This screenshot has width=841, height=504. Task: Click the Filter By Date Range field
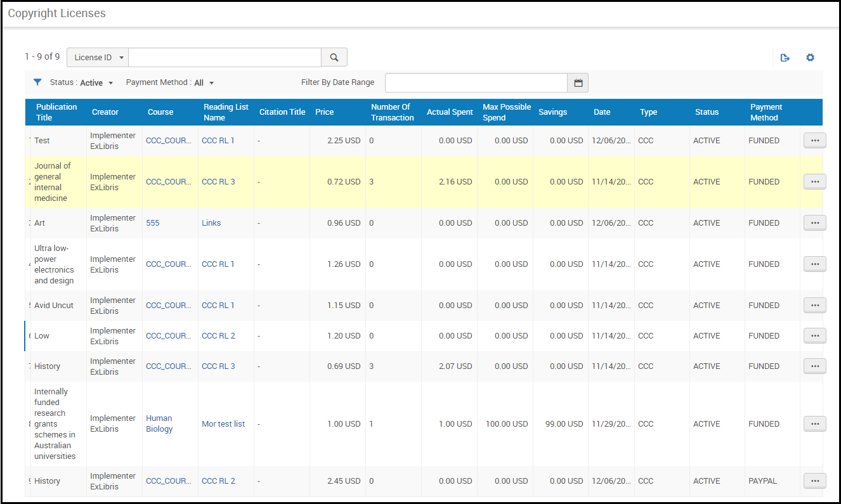(x=476, y=83)
